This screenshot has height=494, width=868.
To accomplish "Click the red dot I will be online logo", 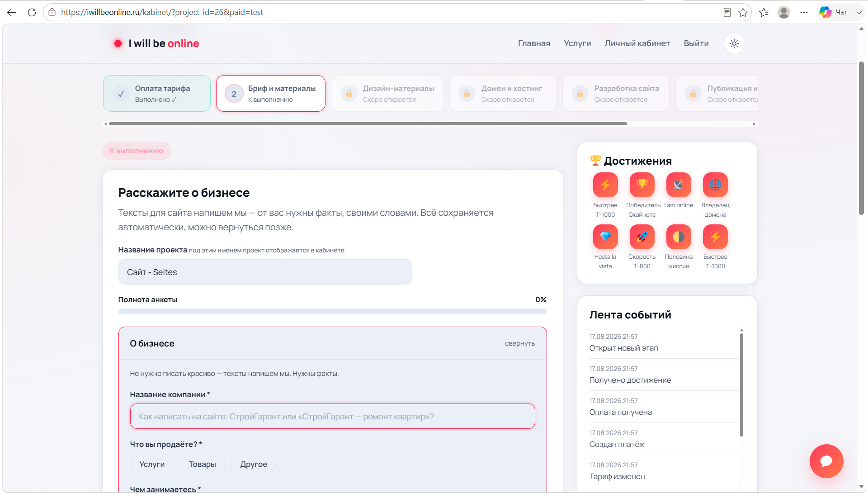I will click(x=156, y=43).
